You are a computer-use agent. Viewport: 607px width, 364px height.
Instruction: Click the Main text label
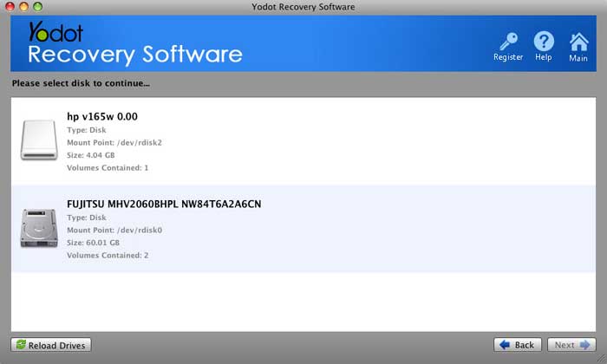coord(578,58)
